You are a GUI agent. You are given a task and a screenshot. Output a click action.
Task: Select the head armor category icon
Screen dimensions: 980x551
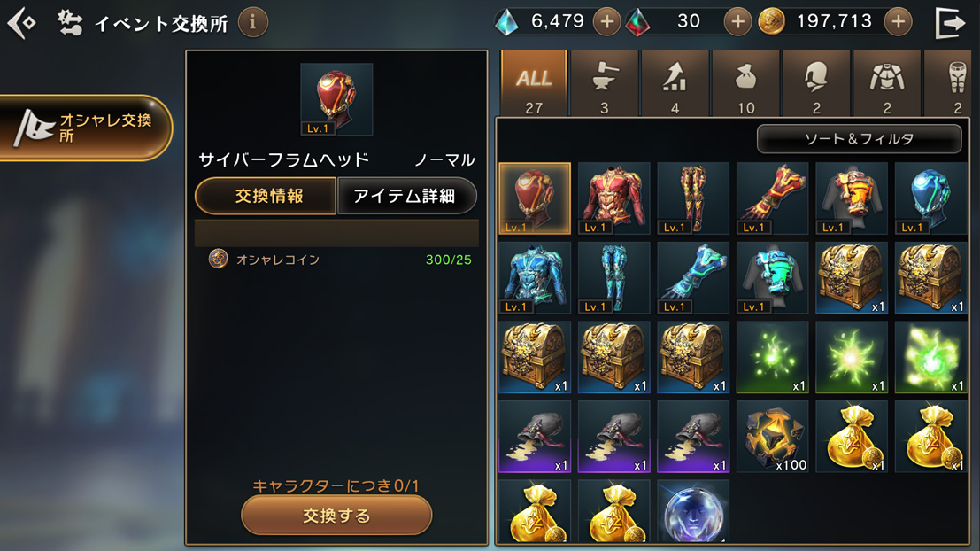coord(816,83)
